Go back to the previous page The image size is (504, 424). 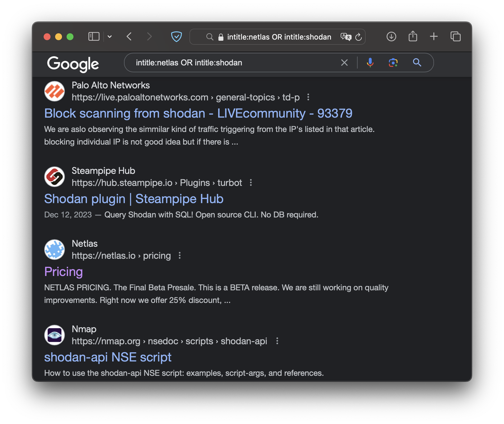click(x=129, y=37)
